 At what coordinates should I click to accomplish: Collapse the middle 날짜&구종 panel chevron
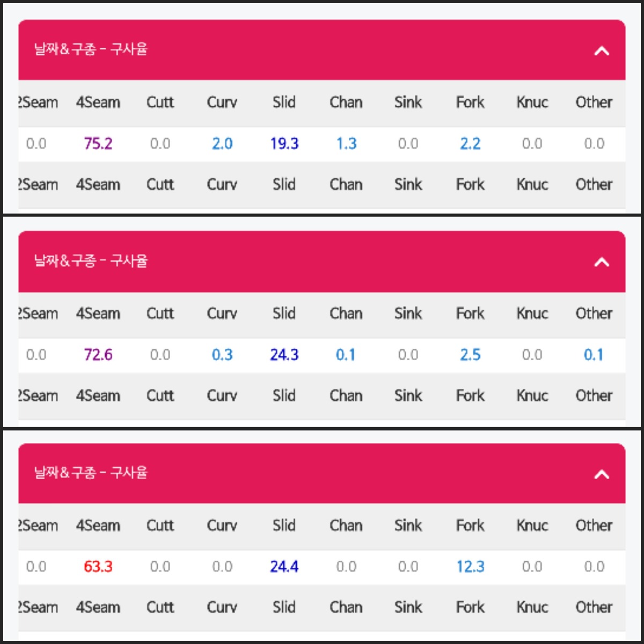pyautogui.click(x=602, y=262)
